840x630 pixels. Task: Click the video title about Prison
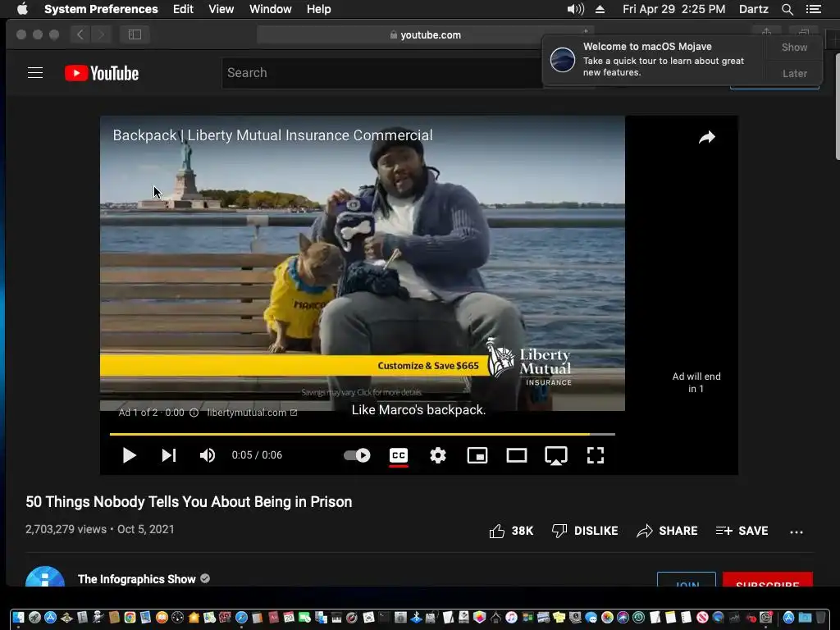click(x=189, y=502)
